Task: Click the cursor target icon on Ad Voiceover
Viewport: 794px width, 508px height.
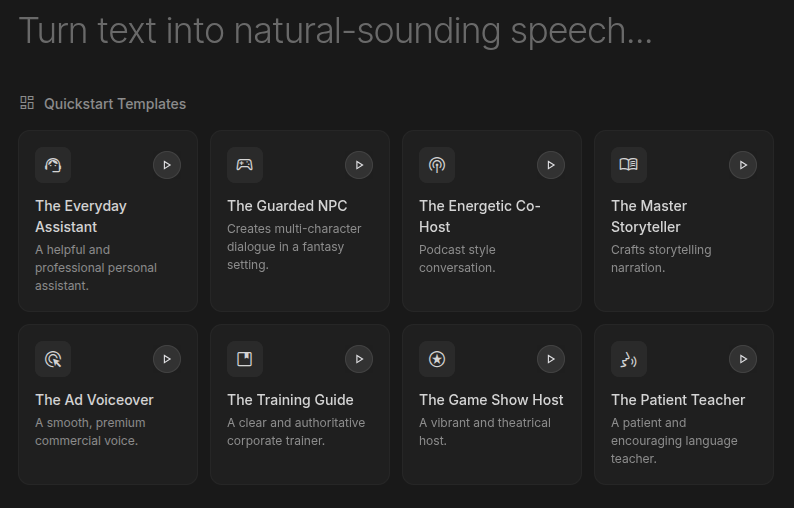Action: [x=53, y=359]
